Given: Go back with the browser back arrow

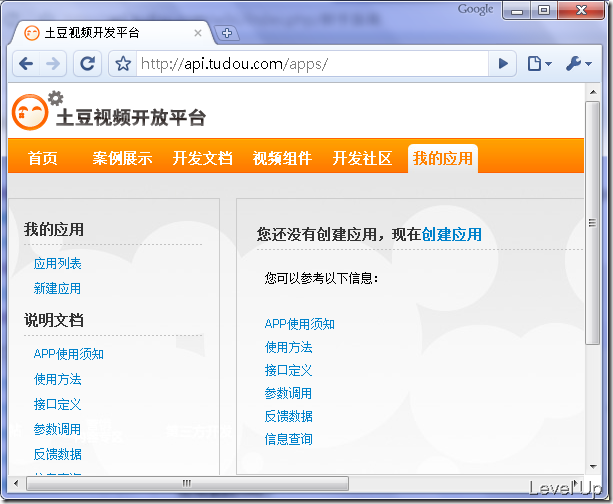Looking at the screenshot, I should coord(26,63).
